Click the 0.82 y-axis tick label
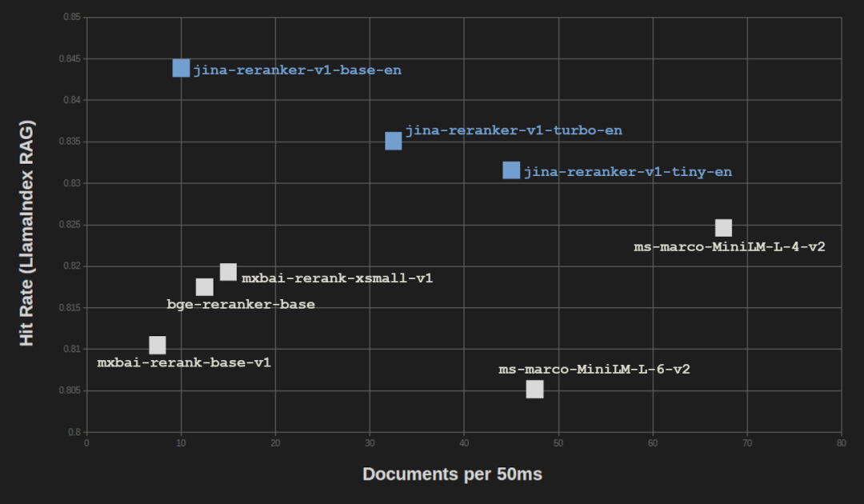The height and width of the screenshot is (504, 864). (x=72, y=266)
